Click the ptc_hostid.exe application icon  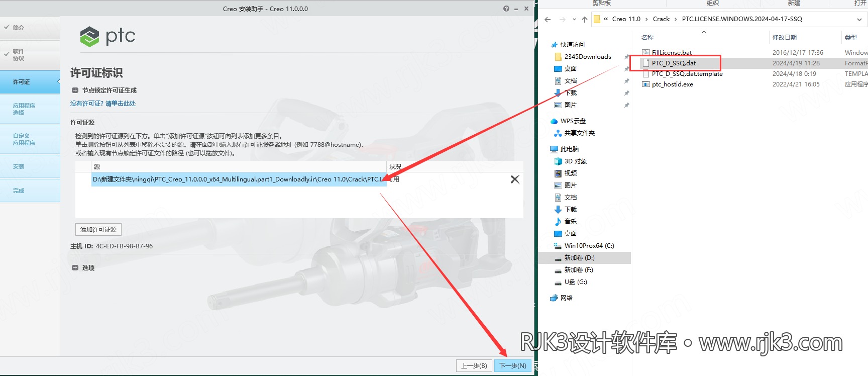[x=646, y=84]
